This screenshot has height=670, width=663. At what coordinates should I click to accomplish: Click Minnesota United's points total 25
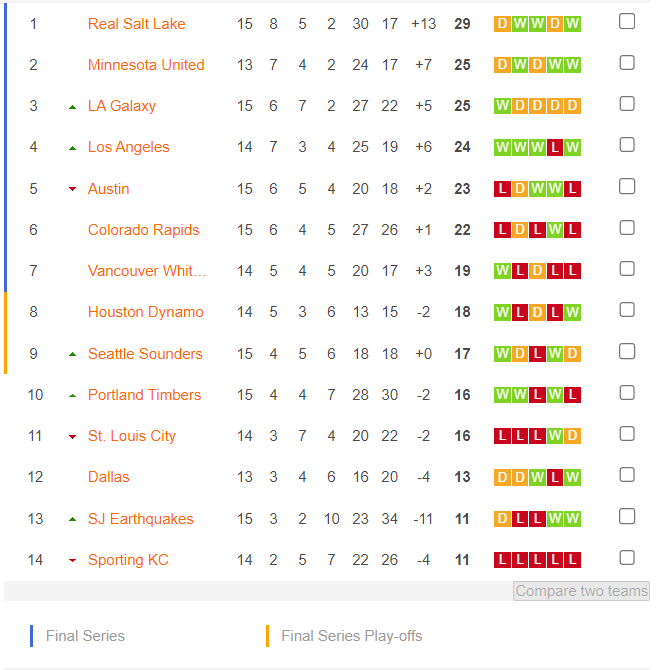462,65
